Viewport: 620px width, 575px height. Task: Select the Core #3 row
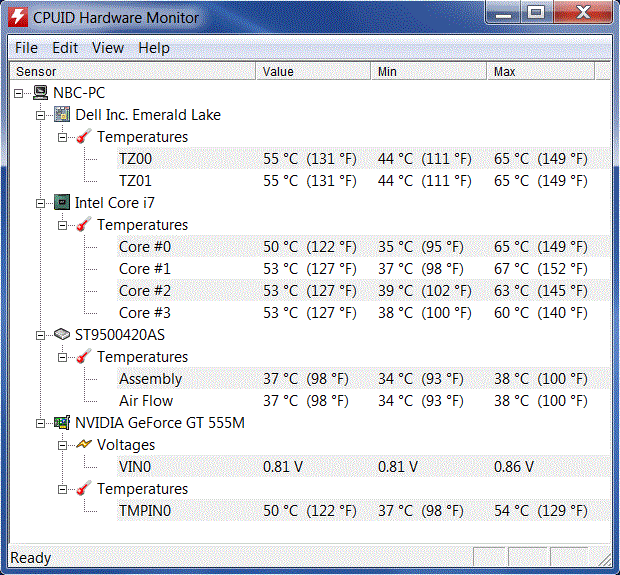click(363, 313)
